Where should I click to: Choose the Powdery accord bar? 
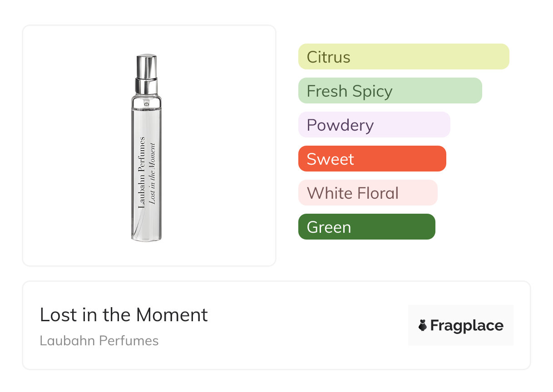pyautogui.click(x=374, y=125)
